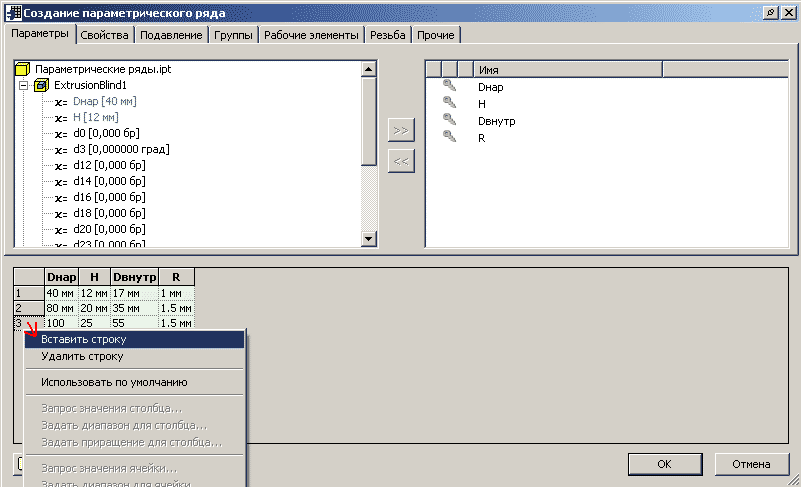The height and width of the screenshot is (487, 801).
Task: Select the Dнар [40 мм] tree parameter
Action: point(105,101)
